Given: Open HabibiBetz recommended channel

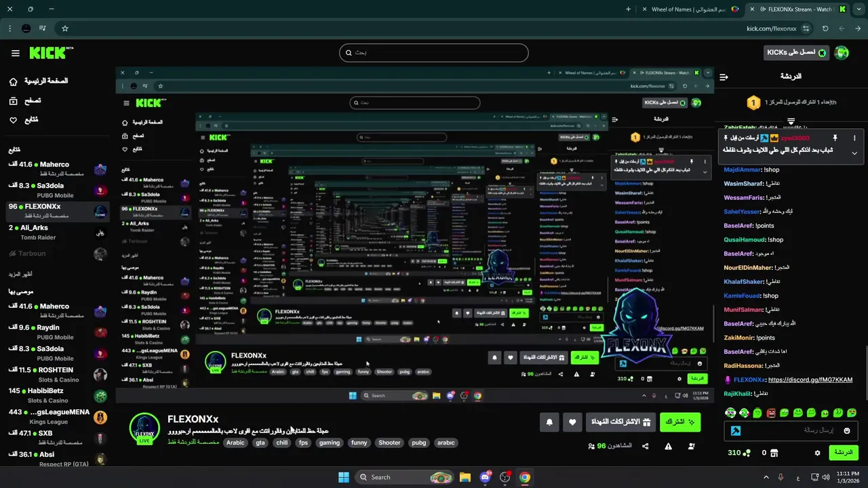Looking at the screenshot, I should (x=57, y=395).
